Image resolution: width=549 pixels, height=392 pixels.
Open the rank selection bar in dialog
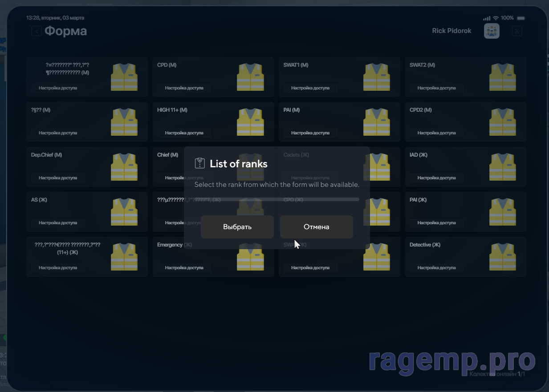(277, 199)
